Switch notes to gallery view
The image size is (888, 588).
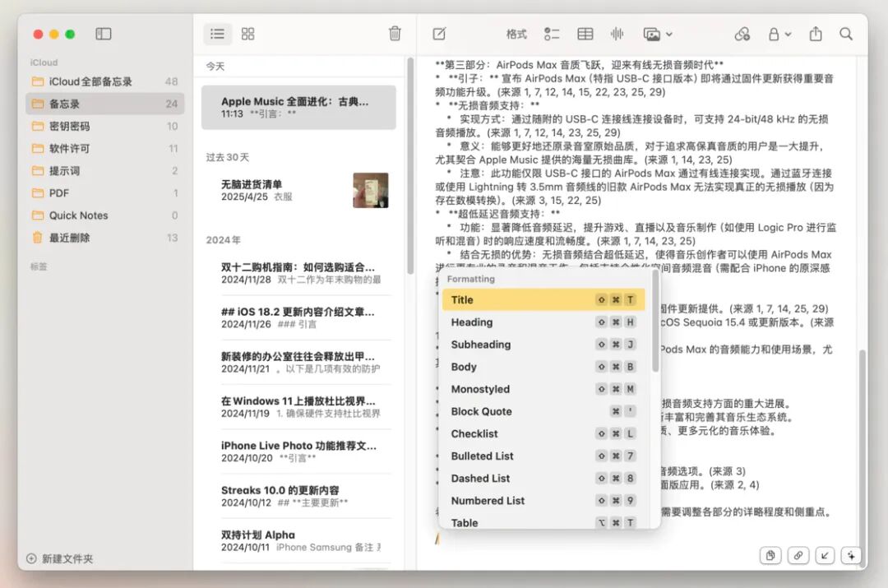[248, 34]
